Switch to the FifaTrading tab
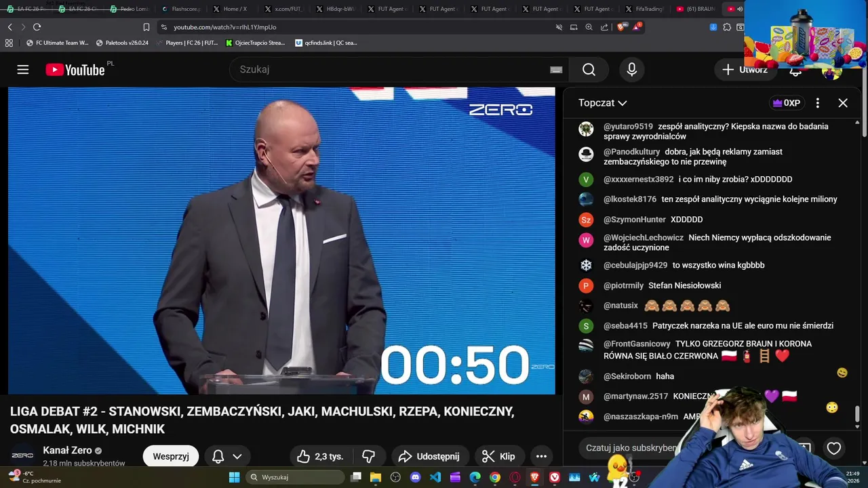This screenshot has width=868, height=488. click(646, 9)
